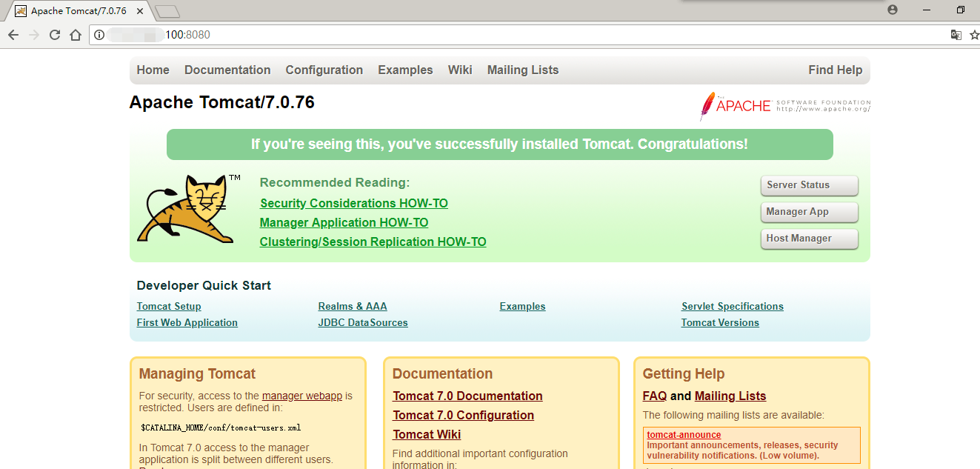The image size is (980, 469).
Task: Open Documentation in the top navigation bar
Action: coord(227,70)
